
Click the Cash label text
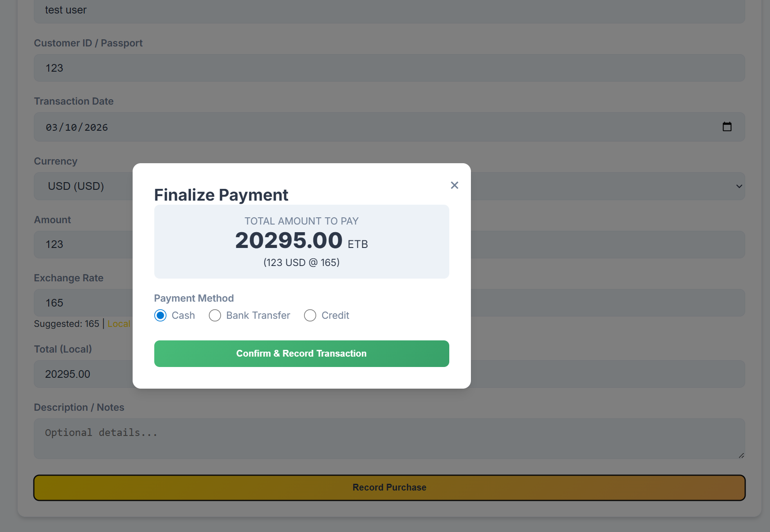(183, 316)
